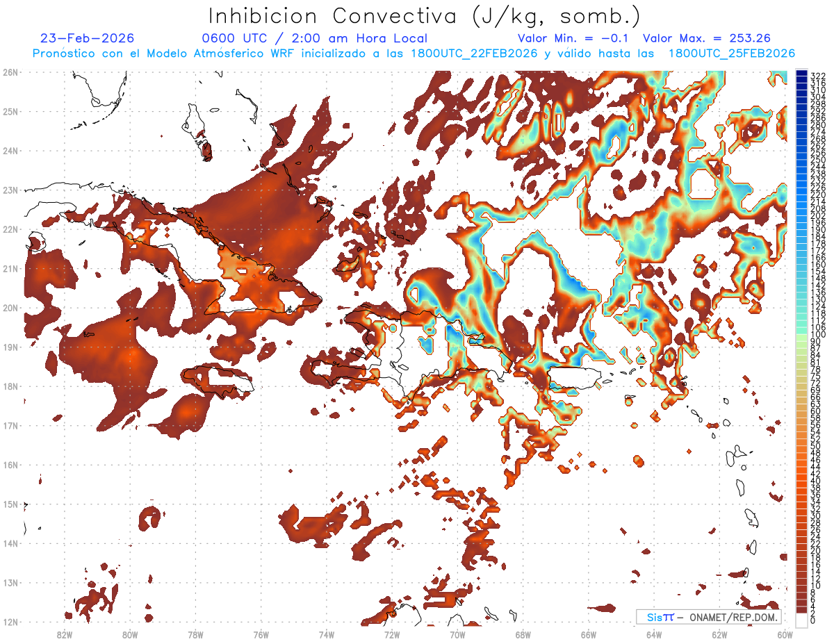
Task: Click the "Valor Min. = -0.1" readout
Action: [573, 38]
